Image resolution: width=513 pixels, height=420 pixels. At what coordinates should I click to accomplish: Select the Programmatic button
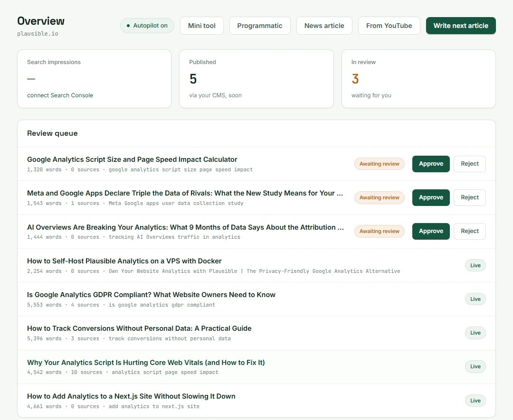(260, 26)
